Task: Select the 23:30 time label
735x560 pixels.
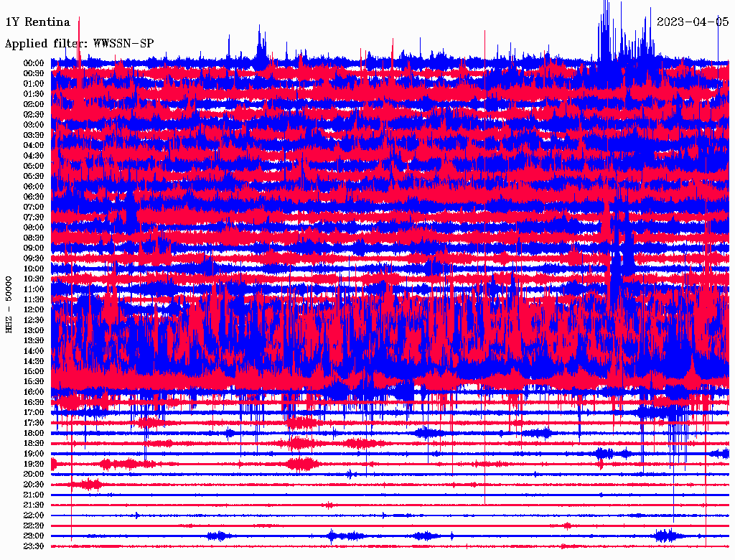Action: point(34,546)
